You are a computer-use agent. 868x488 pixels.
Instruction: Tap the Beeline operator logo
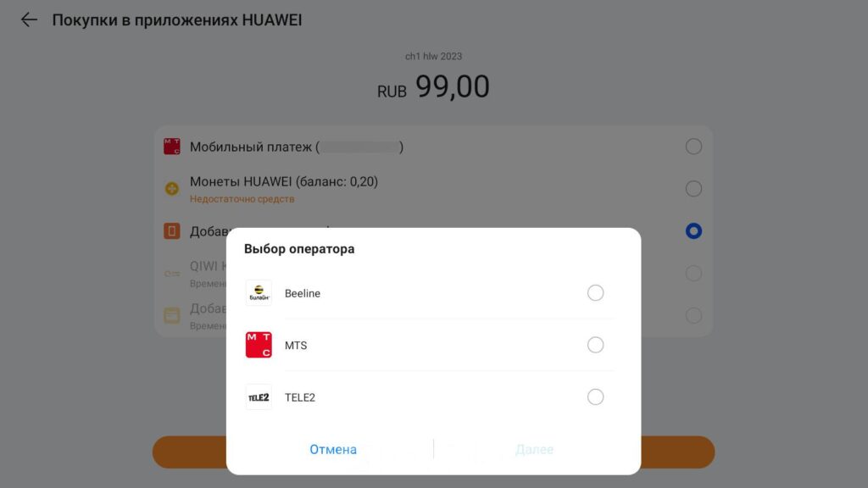(259, 292)
